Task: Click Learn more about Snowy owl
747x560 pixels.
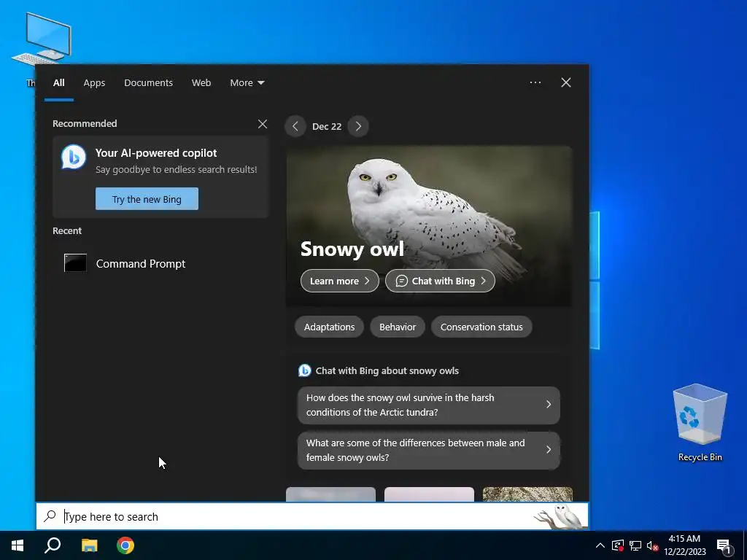Action: 340,281
